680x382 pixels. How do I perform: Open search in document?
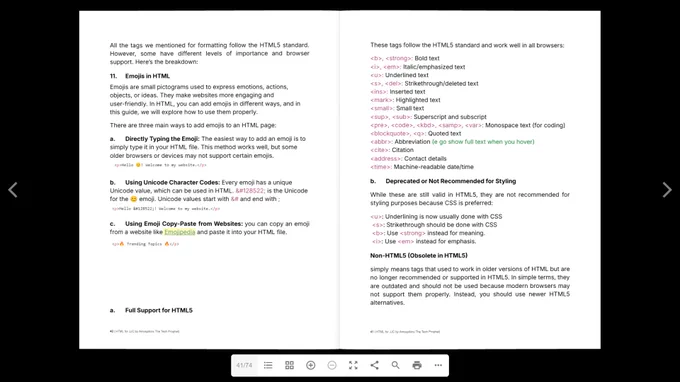click(396, 365)
